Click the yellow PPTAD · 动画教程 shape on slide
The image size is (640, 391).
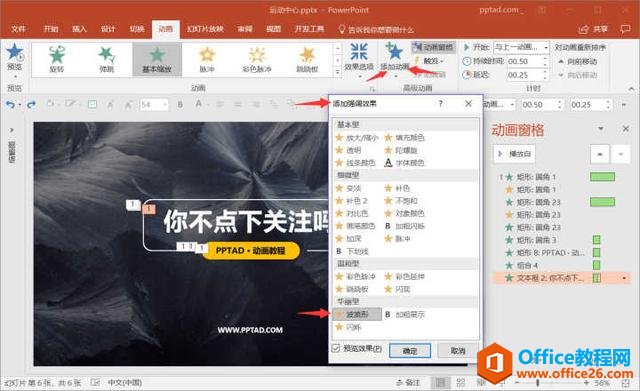click(x=251, y=251)
